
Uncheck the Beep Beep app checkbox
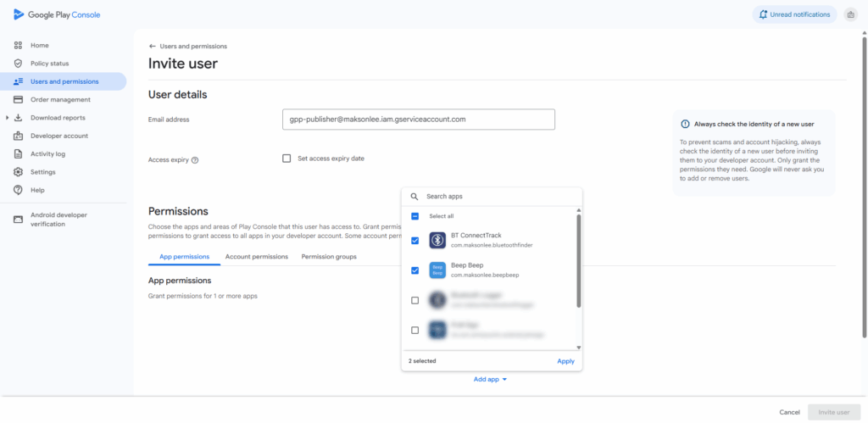[415, 270]
